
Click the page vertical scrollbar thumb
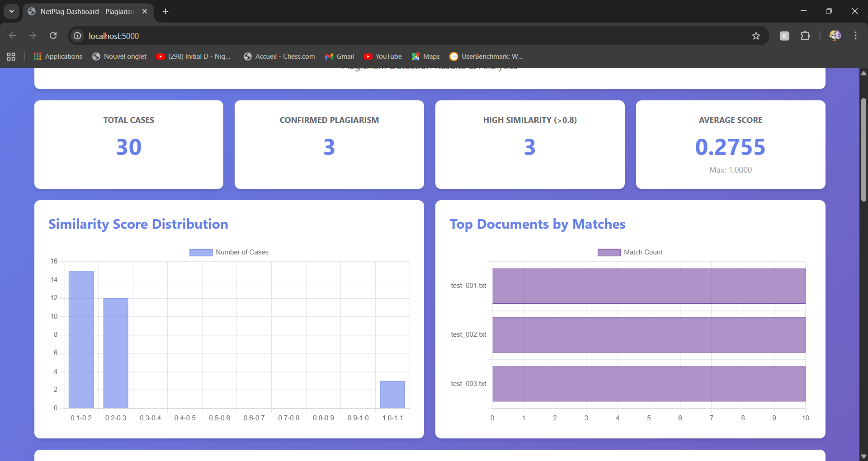pyautogui.click(x=863, y=149)
